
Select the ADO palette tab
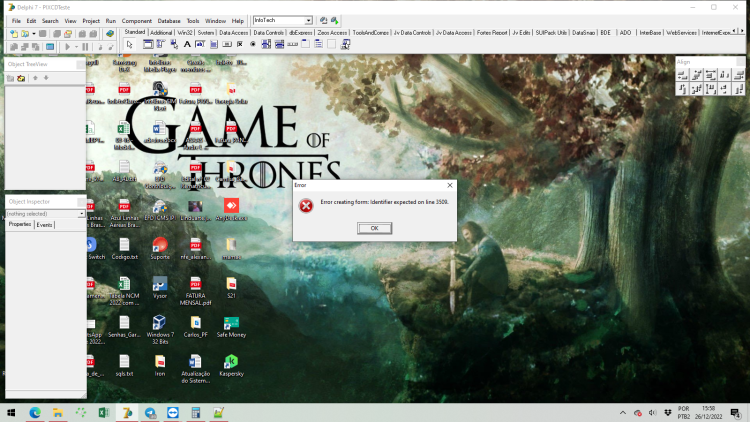(625, 33)
